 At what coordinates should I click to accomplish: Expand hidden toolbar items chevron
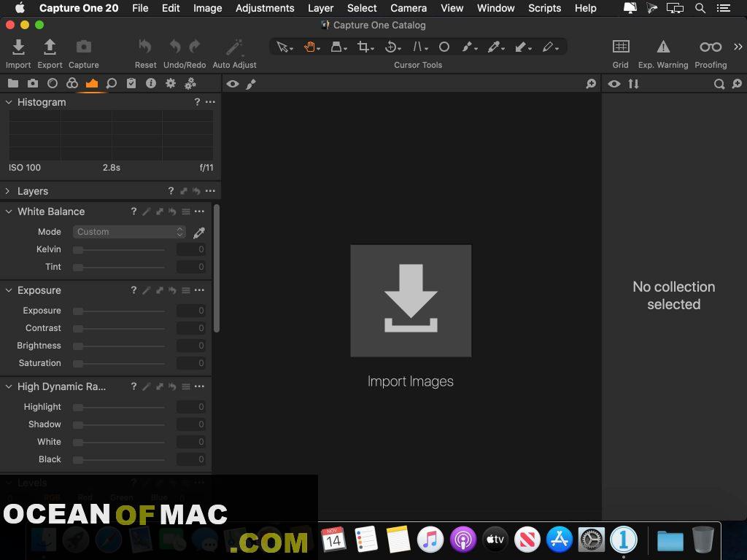[x=738, y=47]
